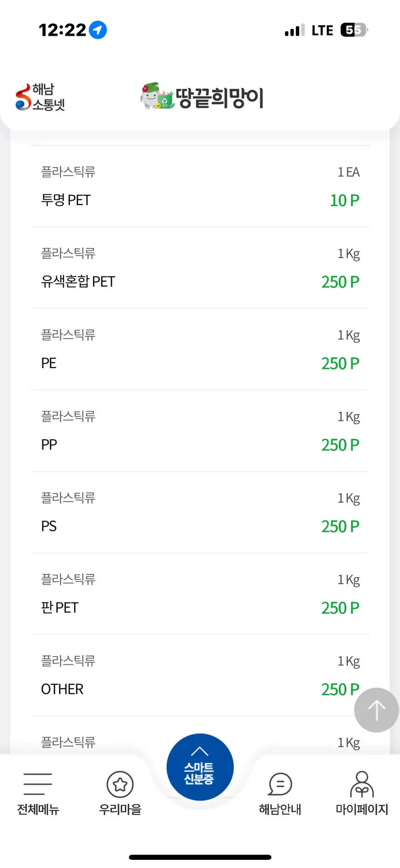Tap the 10 P point value
This screenshot has width=400, height=868.
345,200
